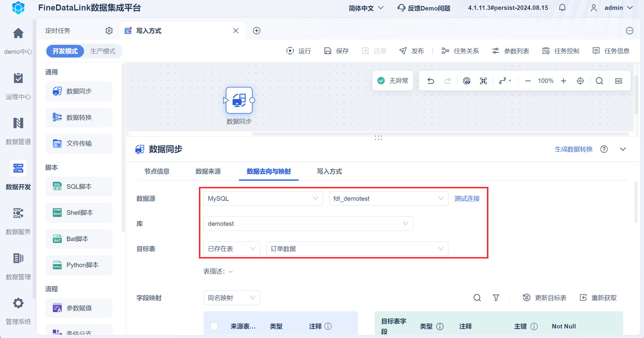The width and height of the screenshot is (644, 338).
Task: Select the 数据去向与映射 tab
Action: click(269, 172)
